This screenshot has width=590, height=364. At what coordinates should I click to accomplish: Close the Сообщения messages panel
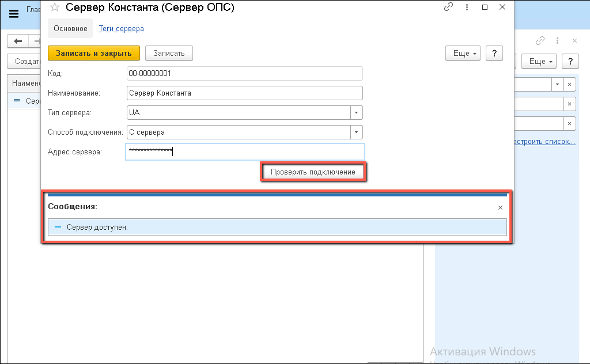[500, 207]
